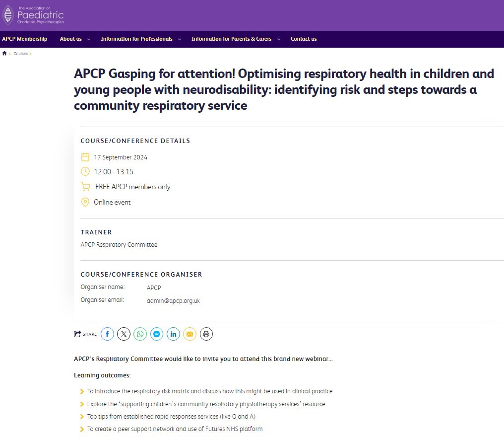The width and height of the screenshot is (504, 437).
Task: Share the course on Facebook
Action: [107, 334]
